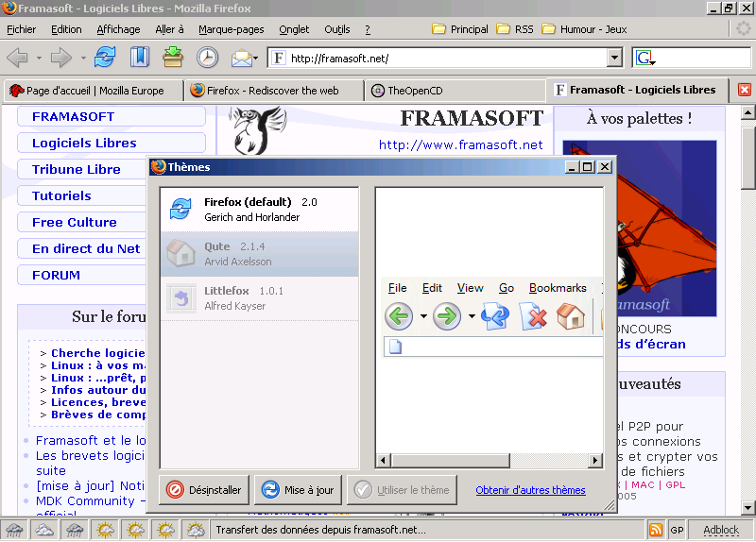Open the bookmarks sidebar icon

pos(139,58)
